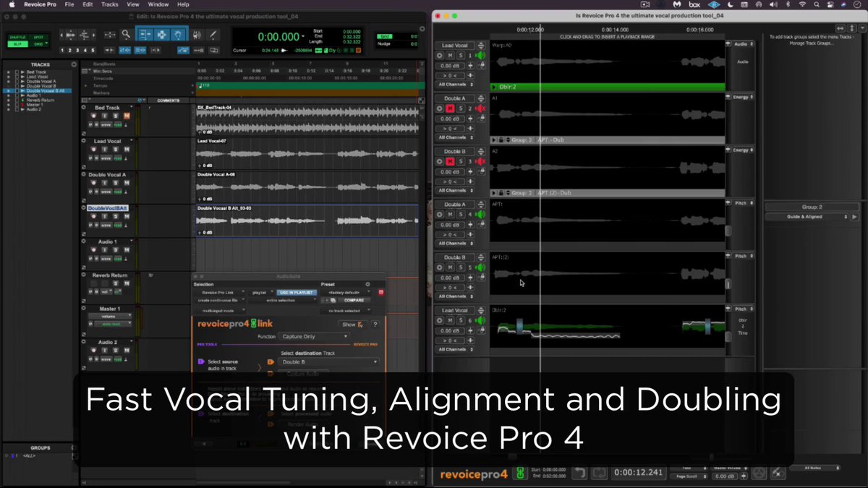This screenshot has height=488, width=868.
Task: Solo track 3 Double B in Revoice
Action: click(x=460, y=161)
